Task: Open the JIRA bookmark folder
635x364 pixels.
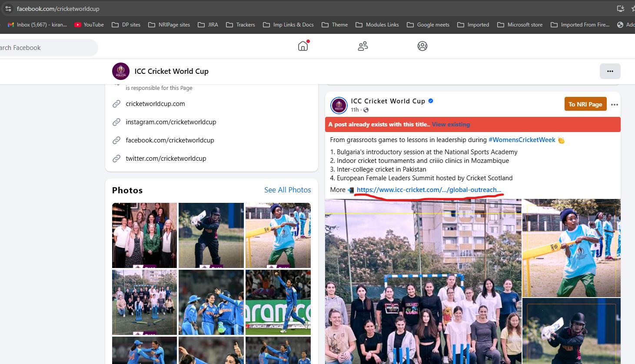Action: [208, 25]
